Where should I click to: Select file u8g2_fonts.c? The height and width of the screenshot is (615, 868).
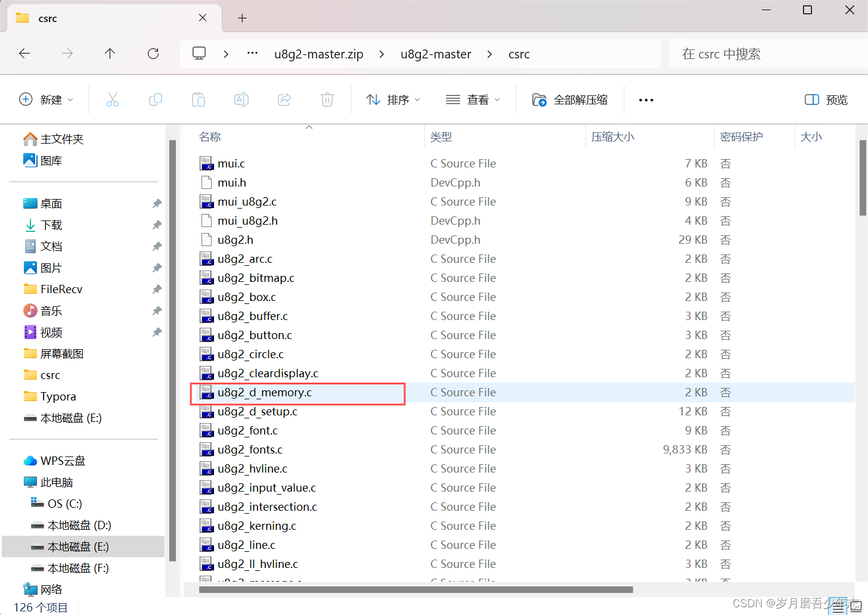pyautogui.click(x=250, y=449)
